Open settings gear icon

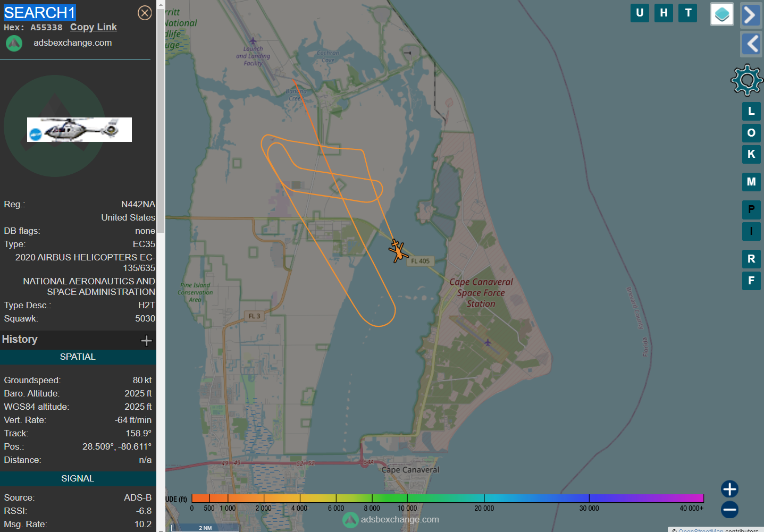point(747,80)
